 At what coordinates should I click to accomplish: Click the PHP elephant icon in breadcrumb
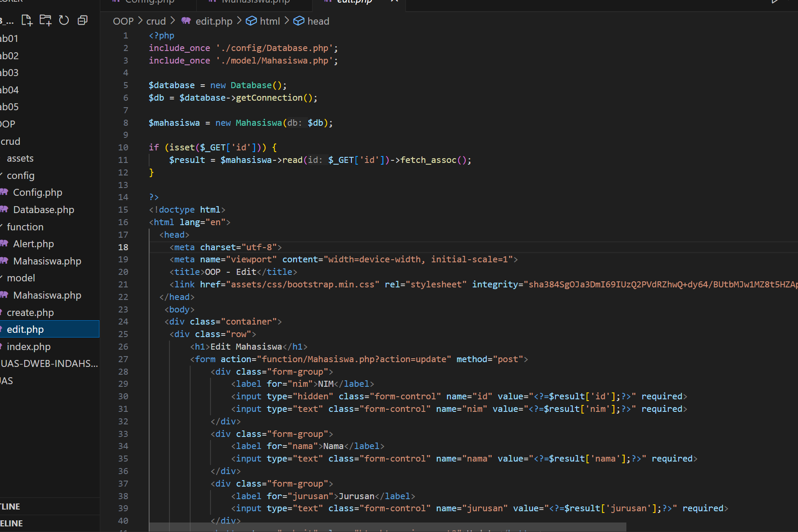[x=186, y=21]
